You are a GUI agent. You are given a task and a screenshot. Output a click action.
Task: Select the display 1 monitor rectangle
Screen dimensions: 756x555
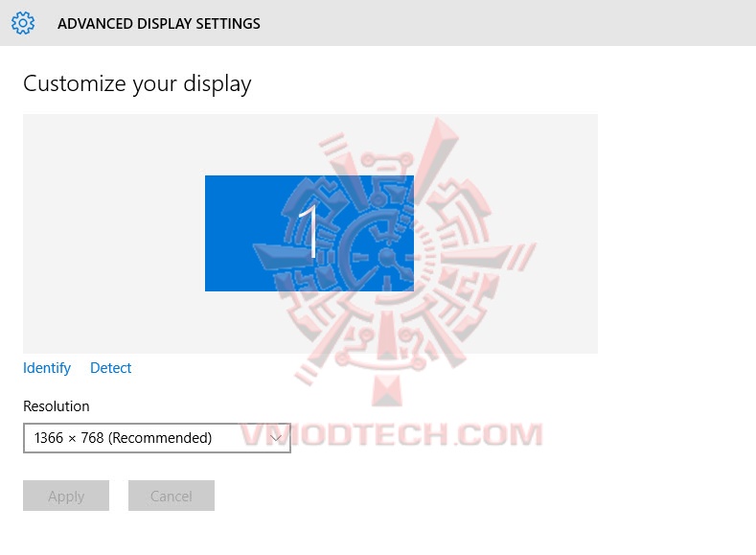click(x=309, y=233)
